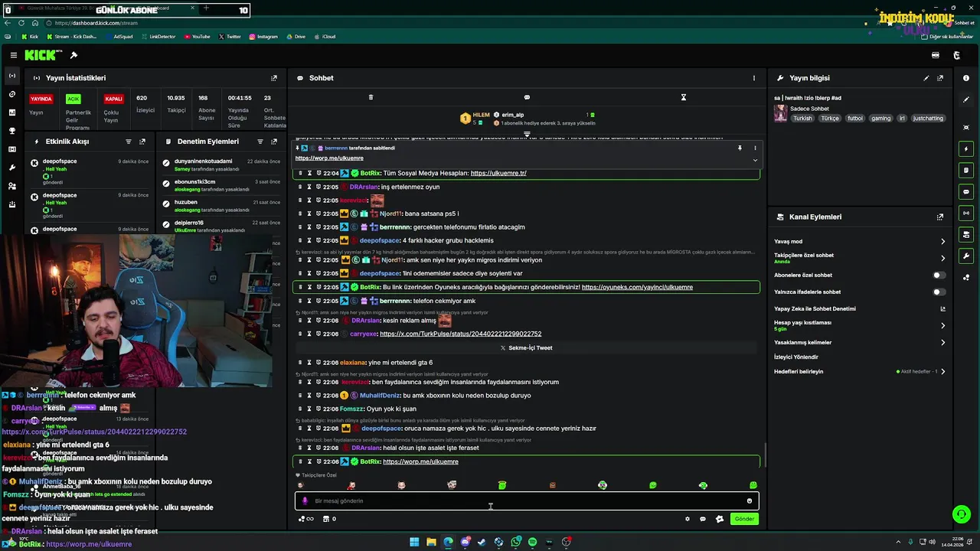Click the info icon in right rail
The image size is (980, 551).
pyautogui.click(x=966, y=78)
